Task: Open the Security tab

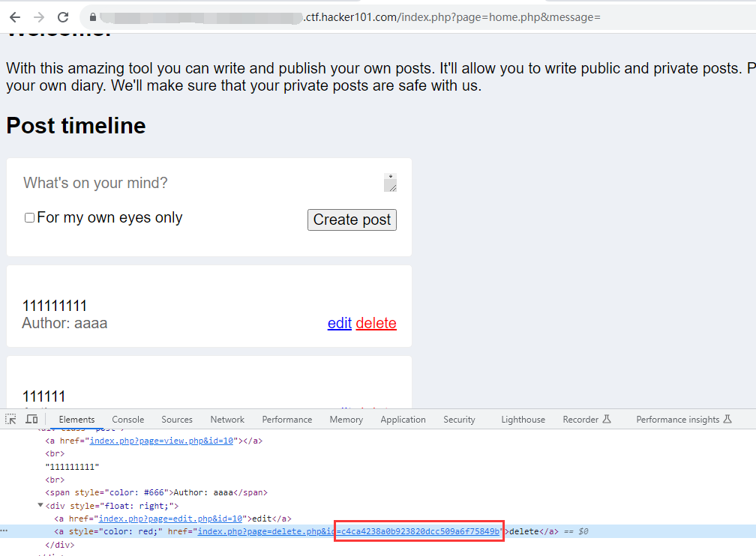Action: [x=459, y=420]
